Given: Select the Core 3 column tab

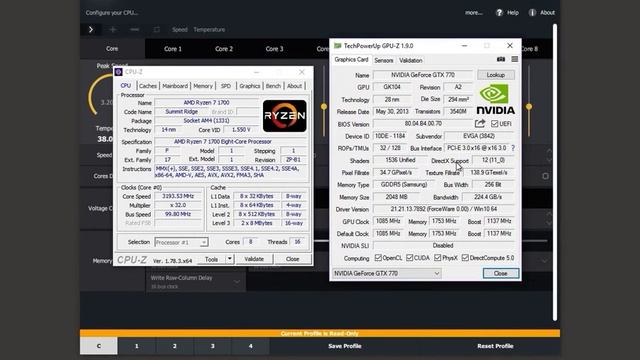Looking at the screenshot, I should [274, 49].
